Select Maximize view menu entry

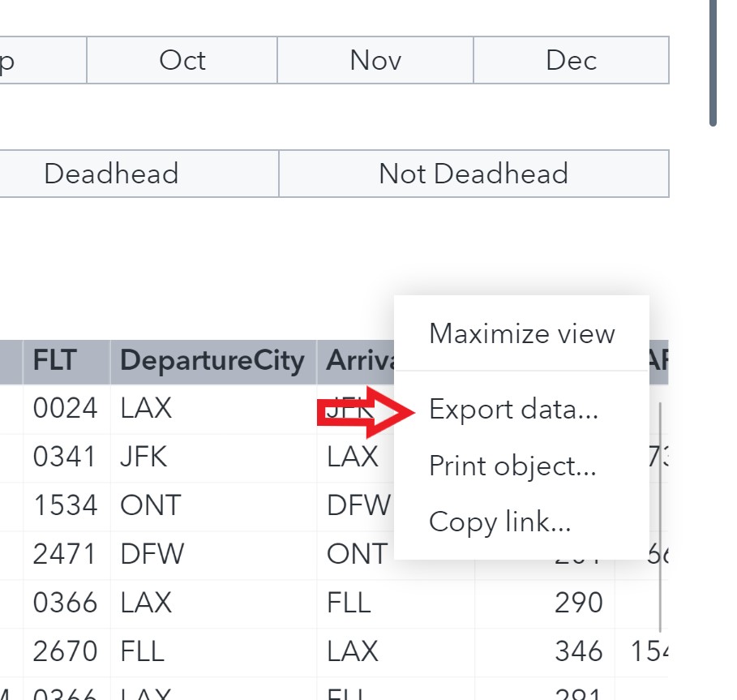[521, 333]
